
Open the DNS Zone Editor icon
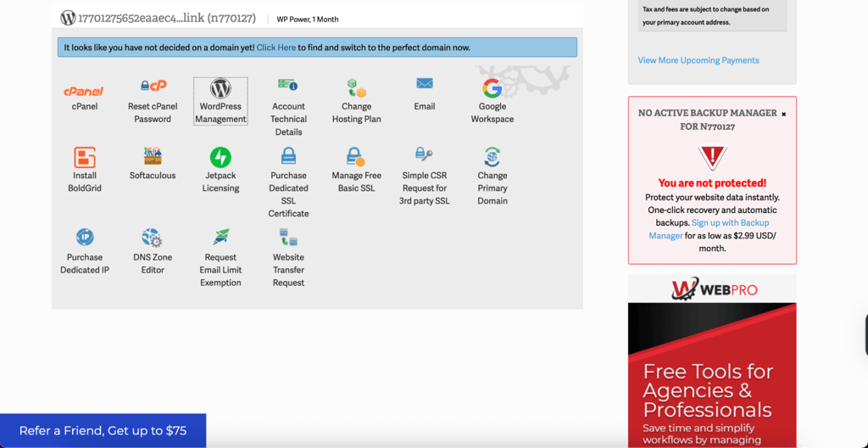(x=153, y=238)
